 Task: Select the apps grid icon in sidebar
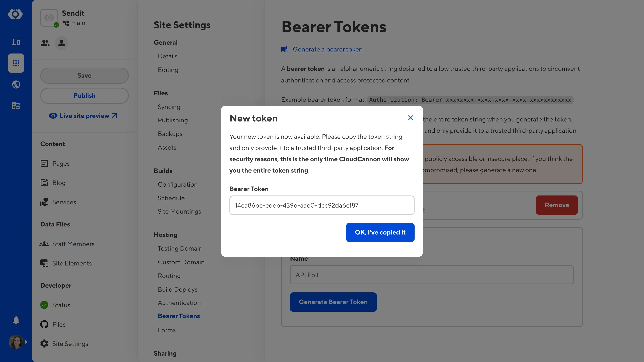click(x=16, y=63)
